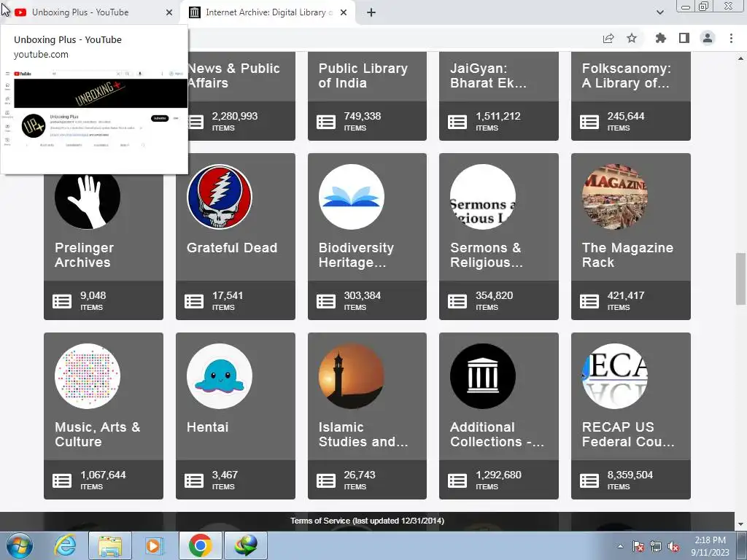Close the Internet Archive tab
This screenshot has width=747, height=560.
click(344, 12)
